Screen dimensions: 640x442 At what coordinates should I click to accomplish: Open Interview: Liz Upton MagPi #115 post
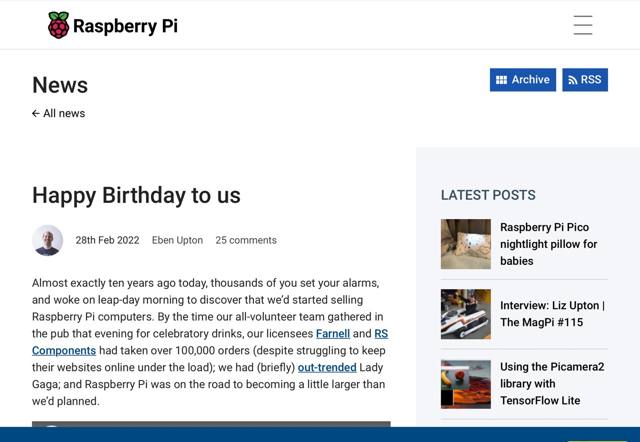click(x=552, y=314)
